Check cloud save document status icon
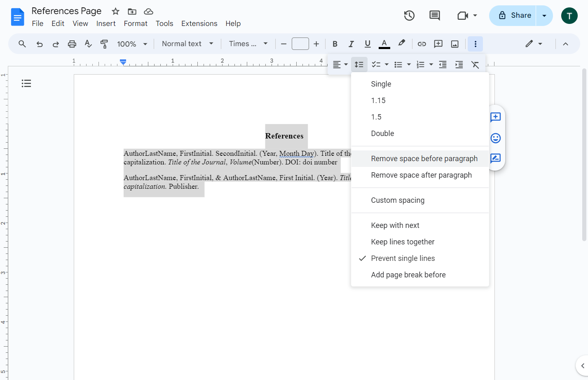This screenshot has width=588, height=380. [x=148, y=12]
